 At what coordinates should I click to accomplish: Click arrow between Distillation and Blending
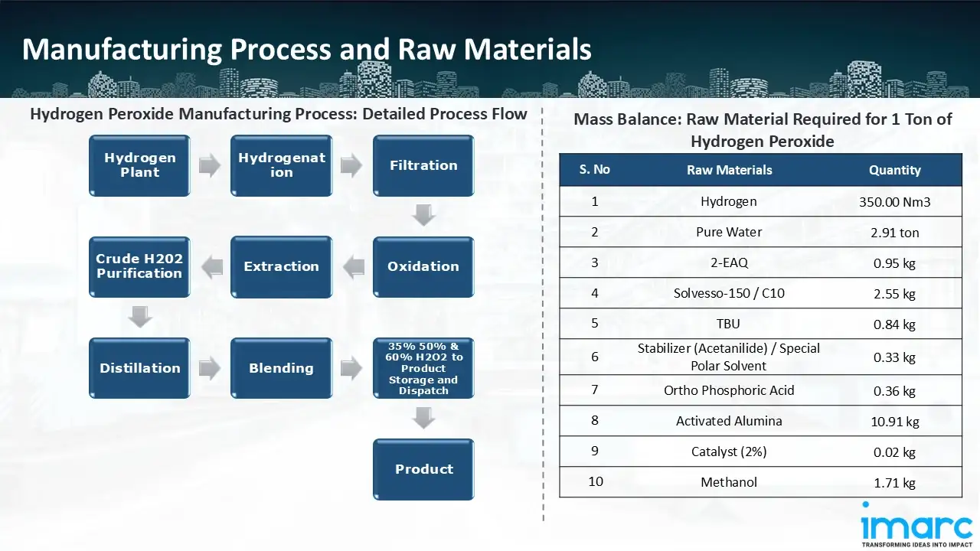tap(210, 368)
